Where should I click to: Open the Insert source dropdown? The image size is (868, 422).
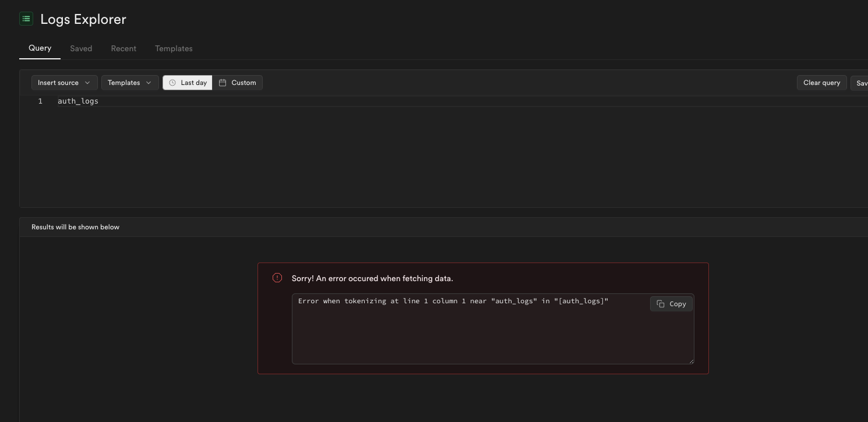point(64,83)
